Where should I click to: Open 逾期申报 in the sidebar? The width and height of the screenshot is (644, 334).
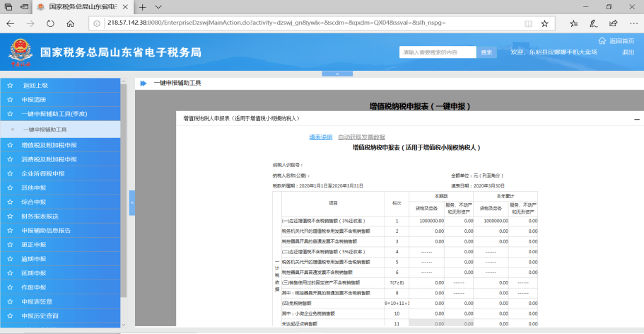pos(60,259)
